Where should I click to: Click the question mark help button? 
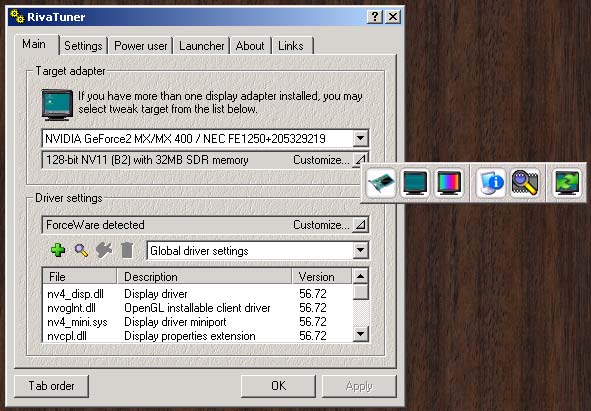[x=375, y=17]
